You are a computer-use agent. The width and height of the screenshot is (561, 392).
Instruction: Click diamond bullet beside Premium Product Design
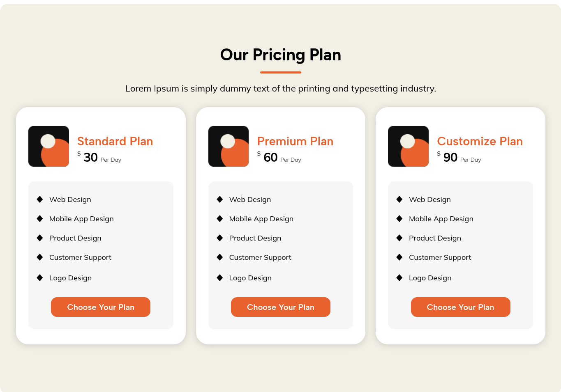point(220,238)
